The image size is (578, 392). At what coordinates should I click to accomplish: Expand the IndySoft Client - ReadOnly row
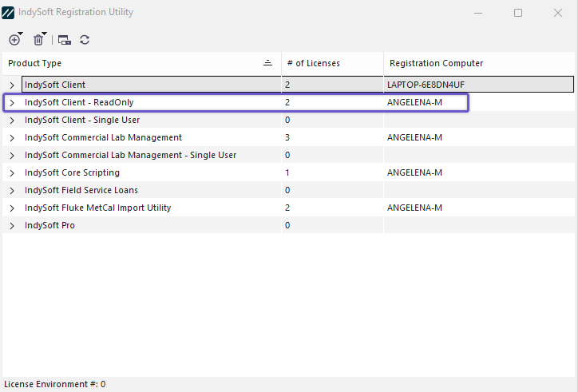[12, 103]
